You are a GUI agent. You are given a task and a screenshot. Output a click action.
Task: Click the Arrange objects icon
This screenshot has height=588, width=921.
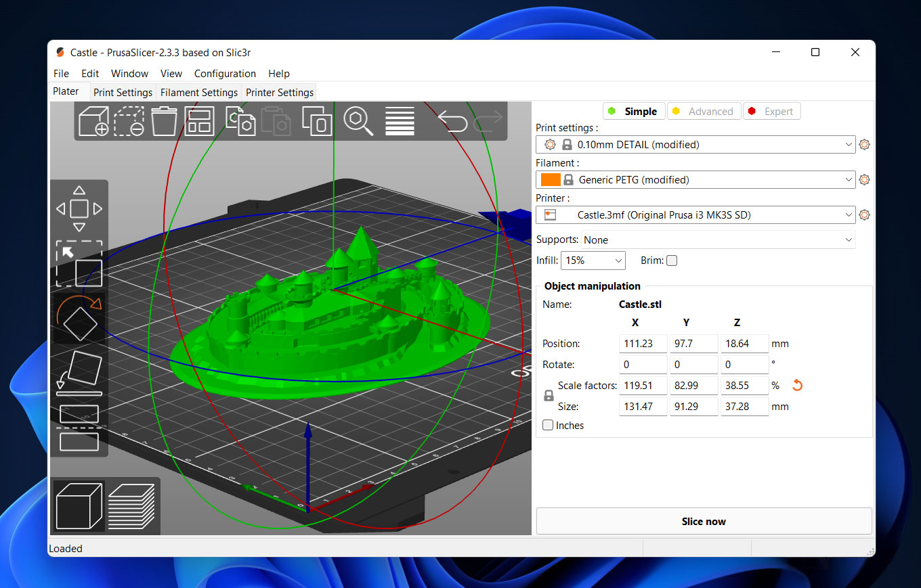pos(200,122)
